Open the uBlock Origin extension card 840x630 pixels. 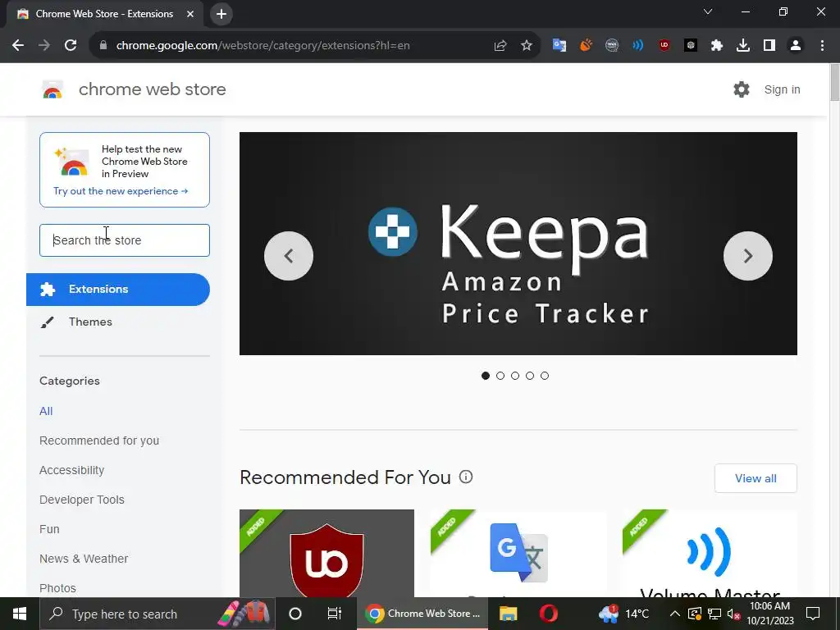(x=326, y=553)
